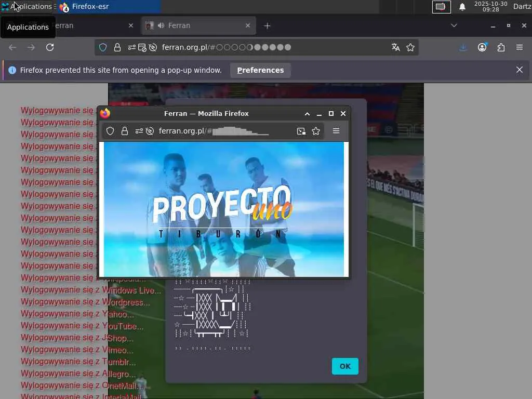Click the Firefox logo in popup title bar
Image resolution: width=532 pixels, height=399 pixels.
[105, 113]
